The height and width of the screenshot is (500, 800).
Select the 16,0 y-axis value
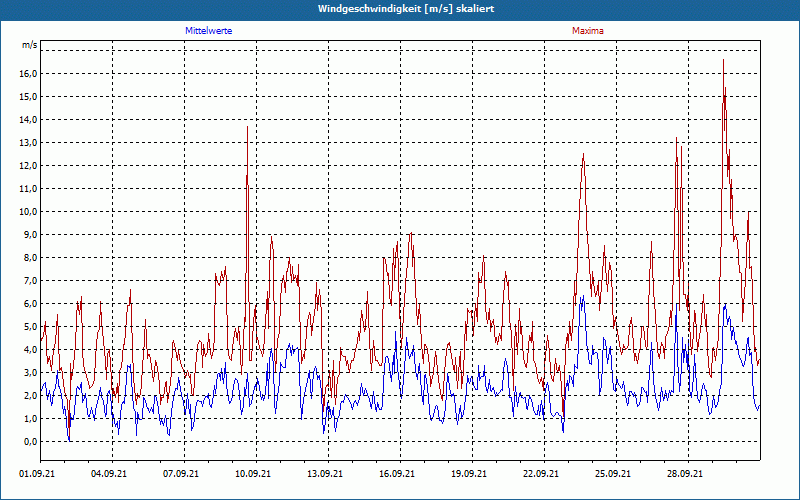point(28,73)
